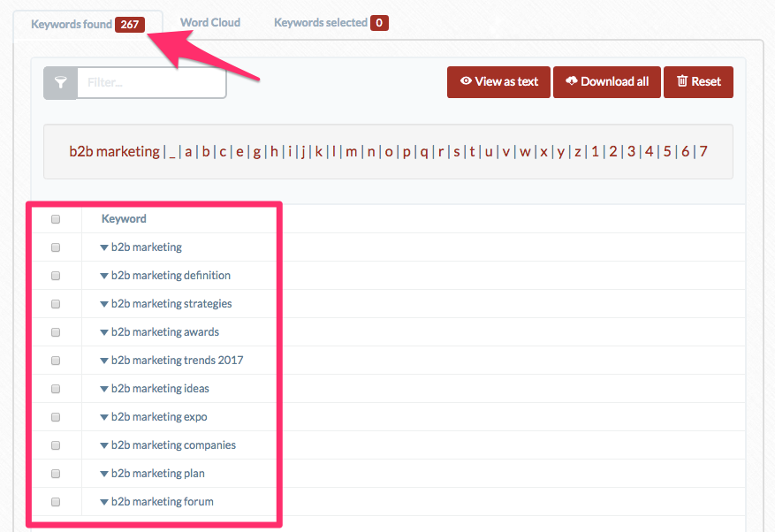Go to letter r in the index
This screenshot has height=532, width=775.
coord(441,152)
